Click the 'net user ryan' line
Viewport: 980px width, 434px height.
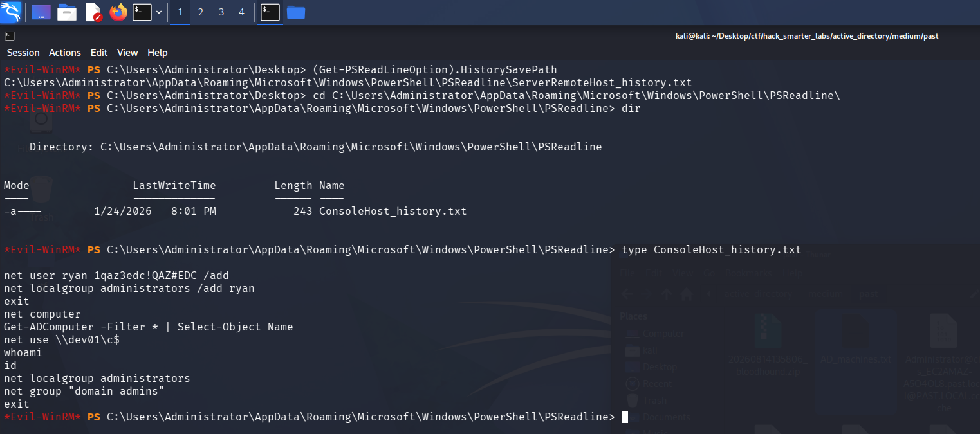(116, 275)
